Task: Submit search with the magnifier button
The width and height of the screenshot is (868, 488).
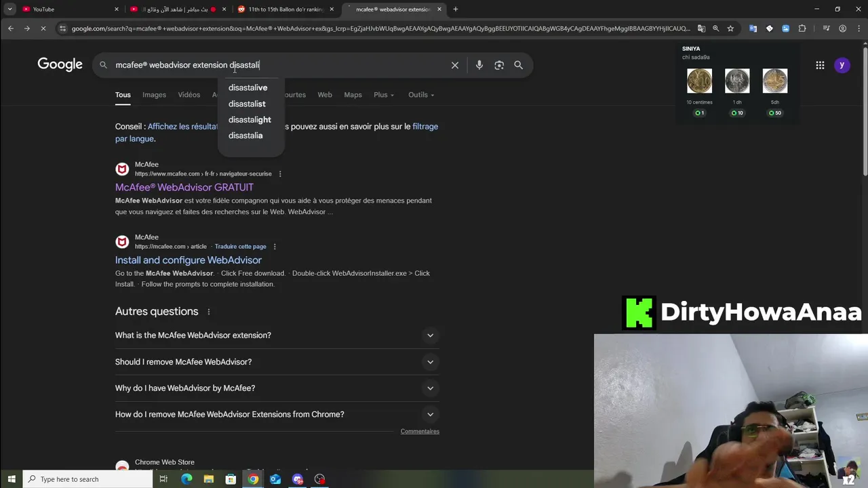Action: pos(518,65)
